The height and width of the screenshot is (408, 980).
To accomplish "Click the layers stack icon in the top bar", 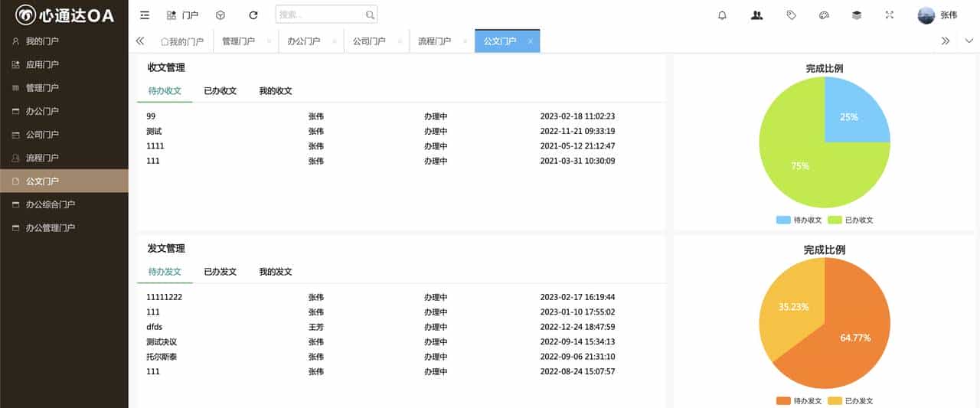I will pyautogui.click(x=857, y=15).
